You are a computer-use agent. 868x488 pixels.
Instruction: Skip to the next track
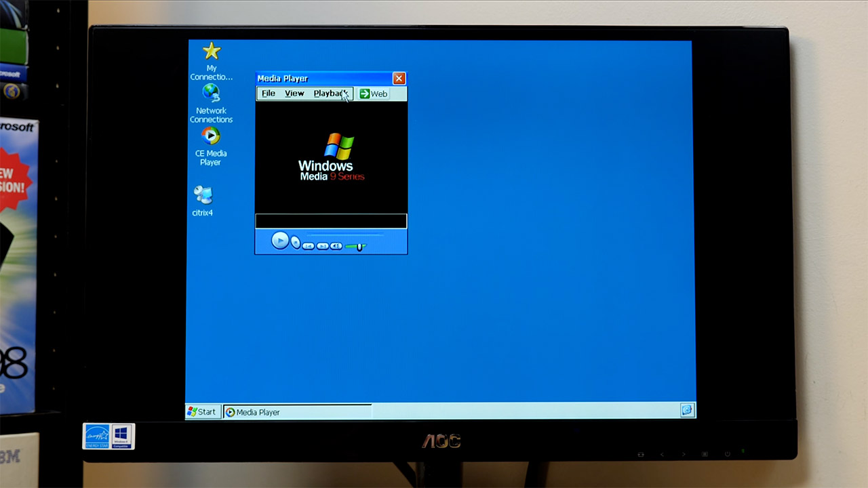tap(323, 246)
